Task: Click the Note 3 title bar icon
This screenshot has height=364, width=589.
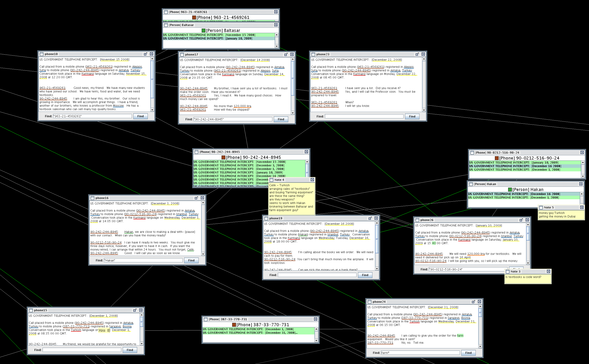Action: click(508, 272)
